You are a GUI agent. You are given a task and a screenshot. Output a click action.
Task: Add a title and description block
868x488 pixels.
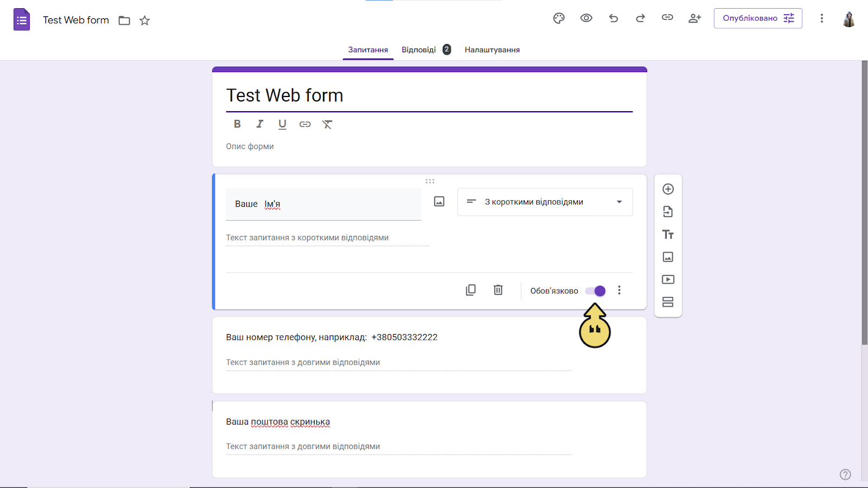coord(668,234)
